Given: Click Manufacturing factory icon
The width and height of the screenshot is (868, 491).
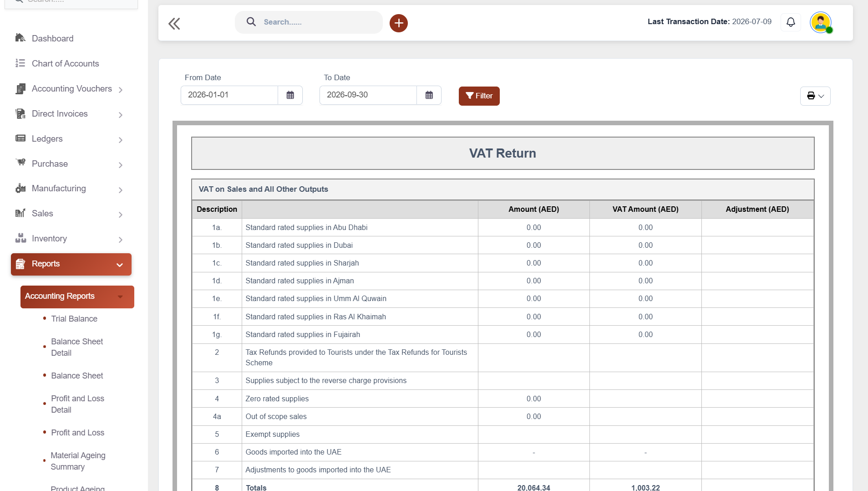Looking at the screenshot, I should (x=20, y=188).
